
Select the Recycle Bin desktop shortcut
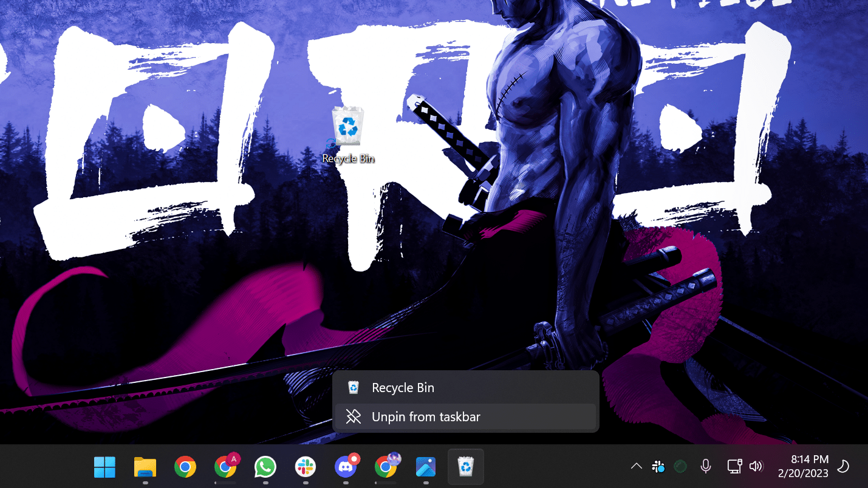point(348,135)
